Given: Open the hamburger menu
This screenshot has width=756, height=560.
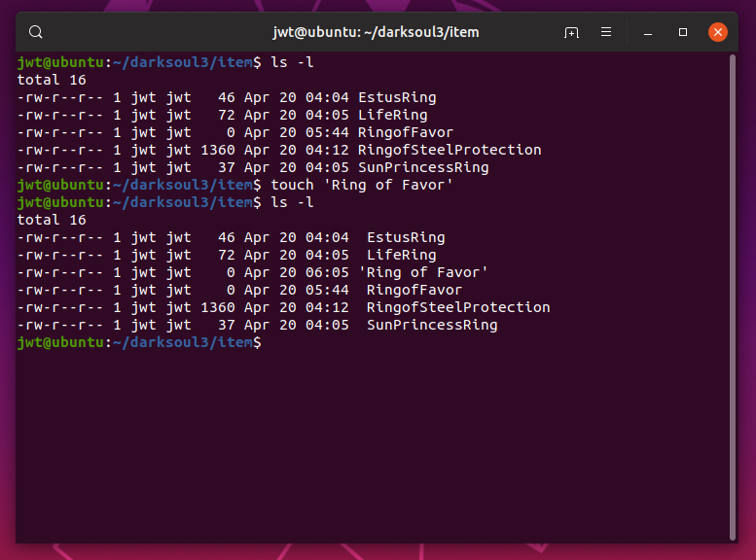Looking at the screenshot, I should coord(606,32).
